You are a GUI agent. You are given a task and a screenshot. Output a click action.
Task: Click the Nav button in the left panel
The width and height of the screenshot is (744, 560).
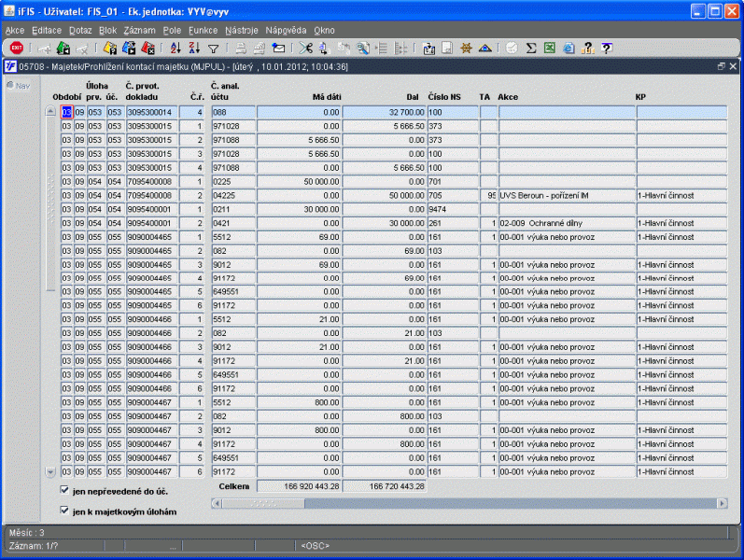19,86
